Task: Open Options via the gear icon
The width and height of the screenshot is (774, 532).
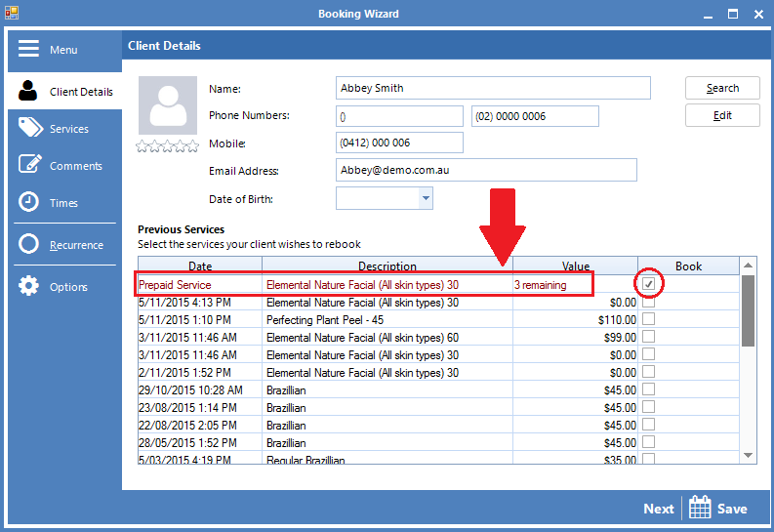Action: click(x=29, y=286)
